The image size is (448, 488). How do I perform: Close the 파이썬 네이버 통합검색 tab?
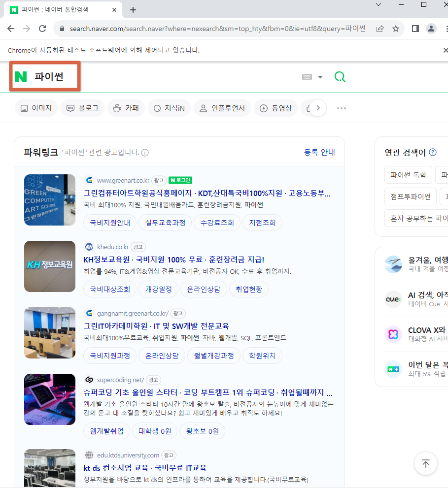(x=114, y=10)
